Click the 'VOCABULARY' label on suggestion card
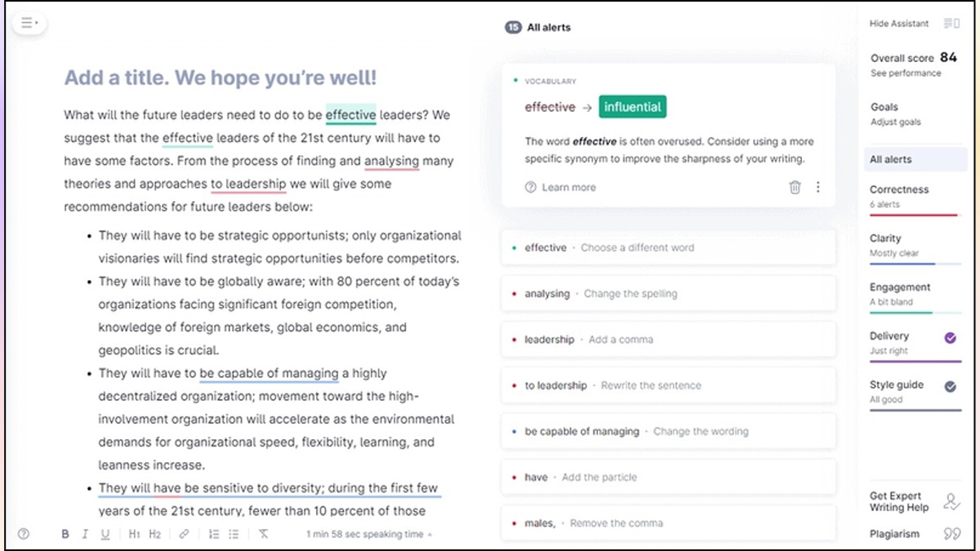 tap(550, 82)
